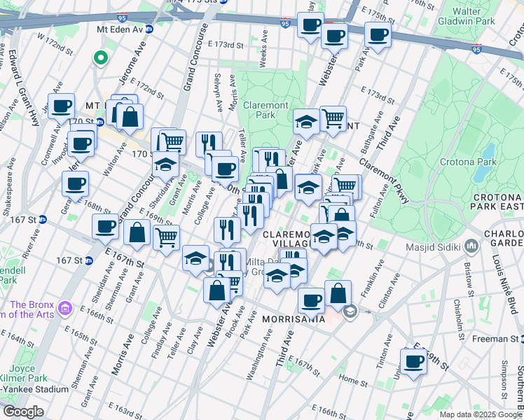Screen dimensions: 524x420
Task: Click the 167 St subway icon near River Ave
Action: pyautogui.click(x=43, y=220)
